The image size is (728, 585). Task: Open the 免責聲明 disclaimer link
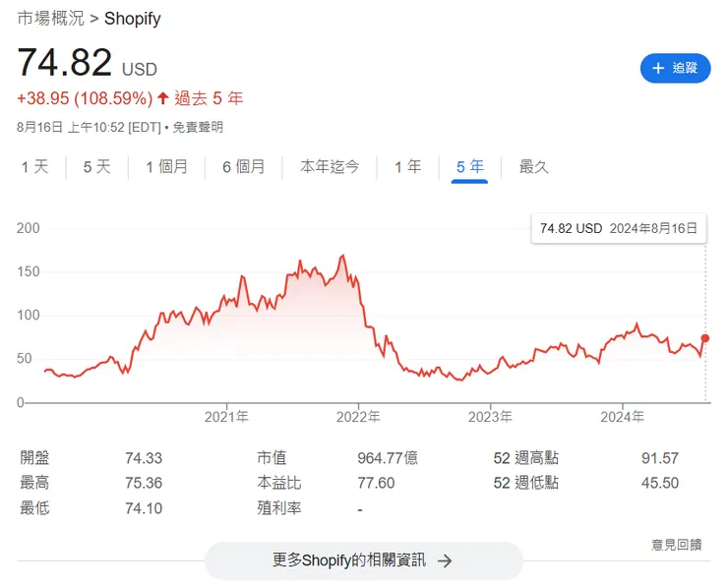click(x=200, y=127)
